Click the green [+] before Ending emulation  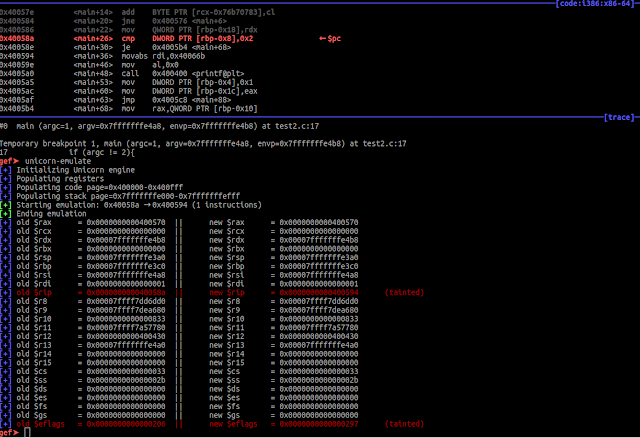(x=6, y=214)
